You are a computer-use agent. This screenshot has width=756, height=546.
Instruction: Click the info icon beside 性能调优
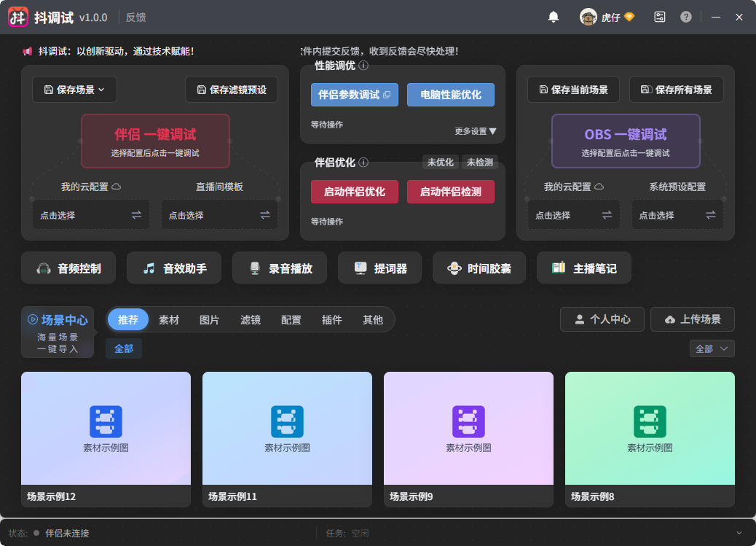pyautogui.click(x=364, y=65)
